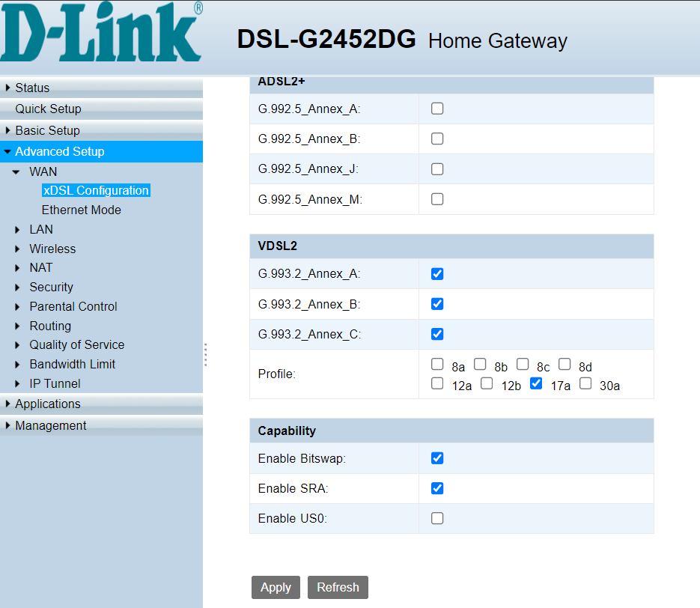This screenshot has height=608, width=700.
Task: Expand the Quality of Service arrow
Action: [x=17, y=345]
